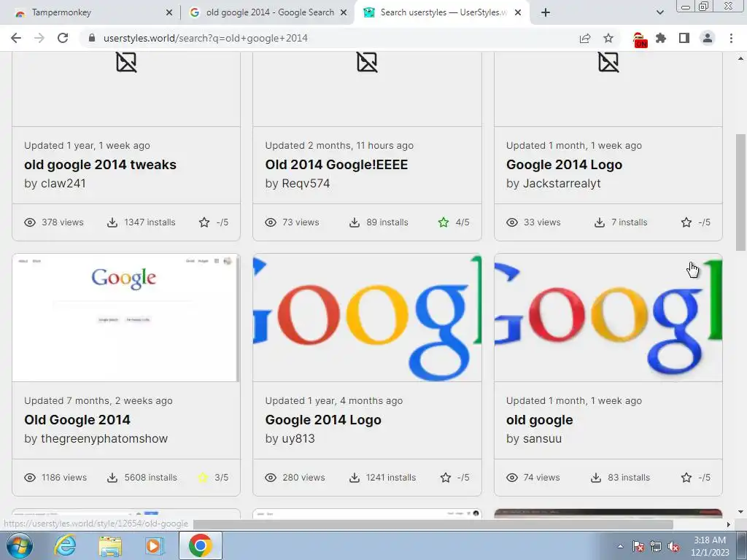
Task: Click missing image icon on Jackstarrealyt card
Action: click(608, 62)
